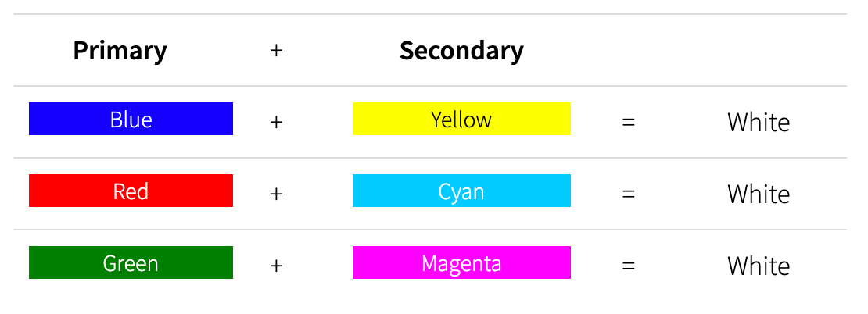Select the Green color swatch
This screenshot has height=314, width=868.
pyautogui.click(x=131, y=262)
